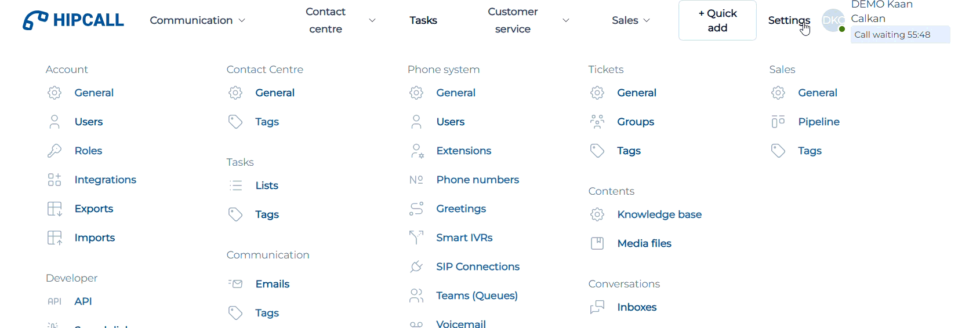
Task: Click Settings in the top navigation
Action: pyautogui.click(x=789, y=20)
